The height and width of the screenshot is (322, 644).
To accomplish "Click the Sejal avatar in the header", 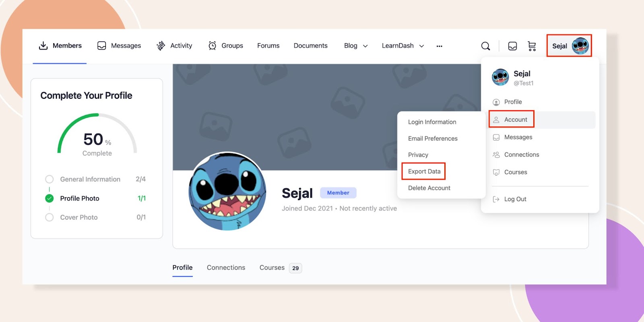I will 580,46.
